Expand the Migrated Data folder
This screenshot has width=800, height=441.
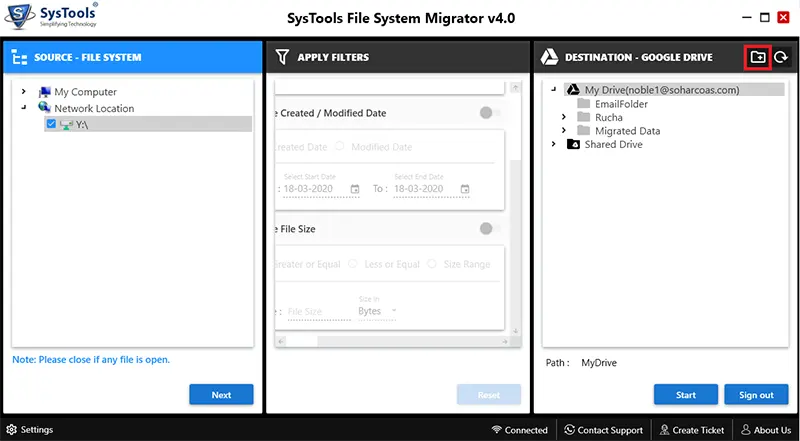tap(564, 131)
